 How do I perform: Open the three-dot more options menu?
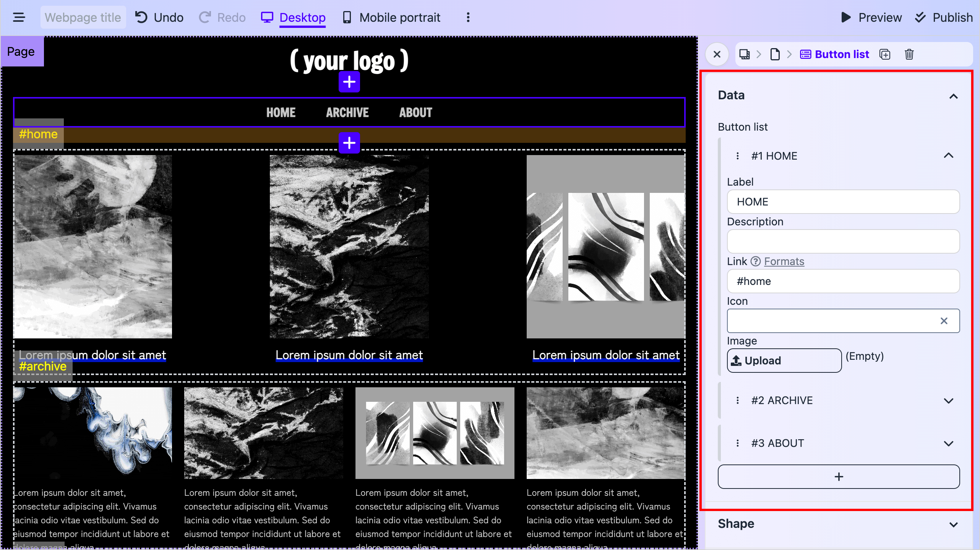468,18
